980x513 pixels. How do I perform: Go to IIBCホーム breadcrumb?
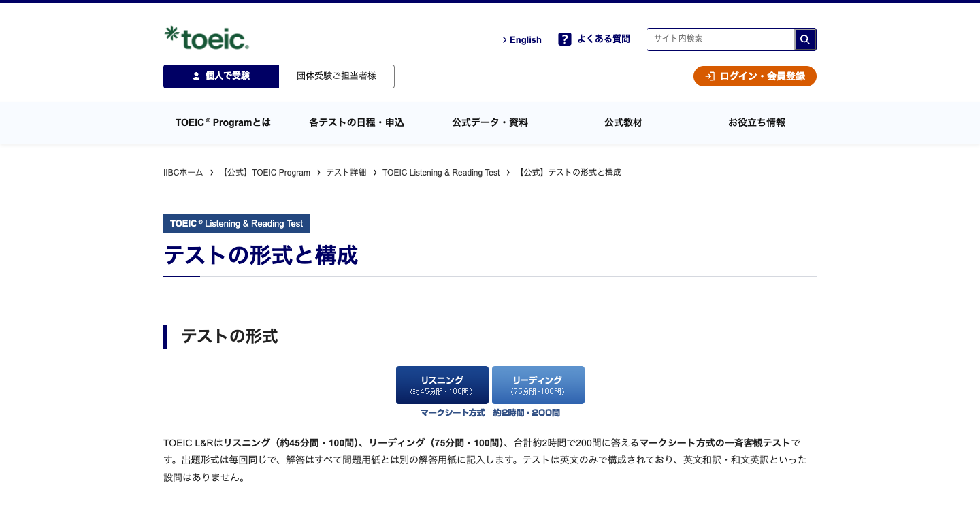[183, 173]
